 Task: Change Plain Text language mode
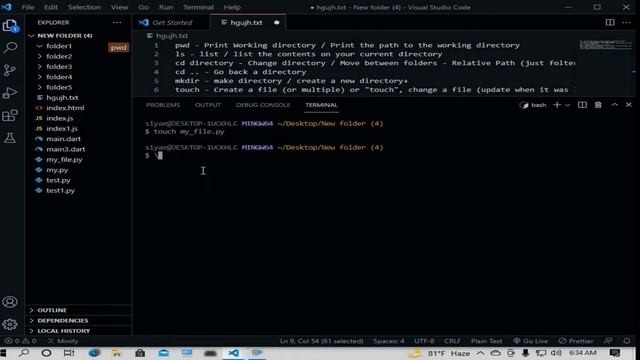click(486, 341)
